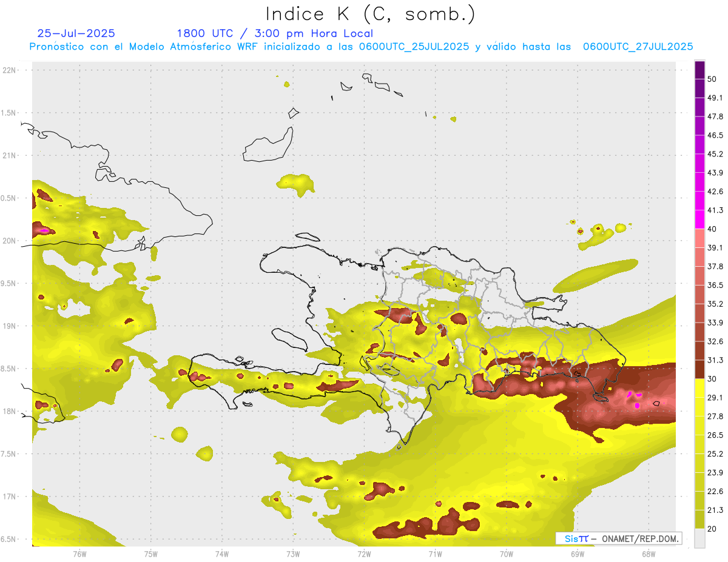Select the date '25-Jul-2025'
Image resolution: width=728 pixels, height=562 pixels.
(x=76, y=33)
